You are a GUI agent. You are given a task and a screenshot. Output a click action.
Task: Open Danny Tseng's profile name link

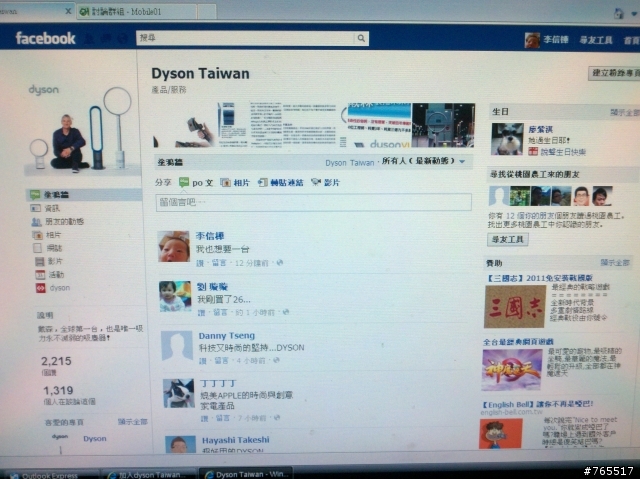coord(227,336)
